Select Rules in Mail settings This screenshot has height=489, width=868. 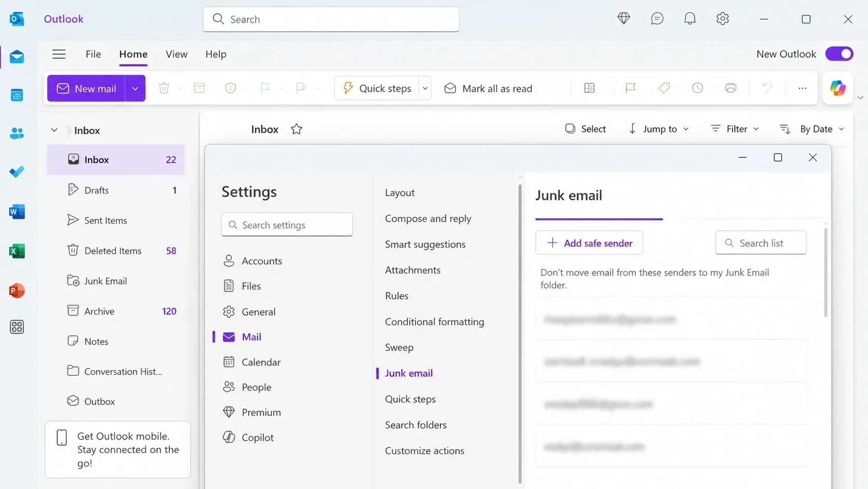click(397, 296)
